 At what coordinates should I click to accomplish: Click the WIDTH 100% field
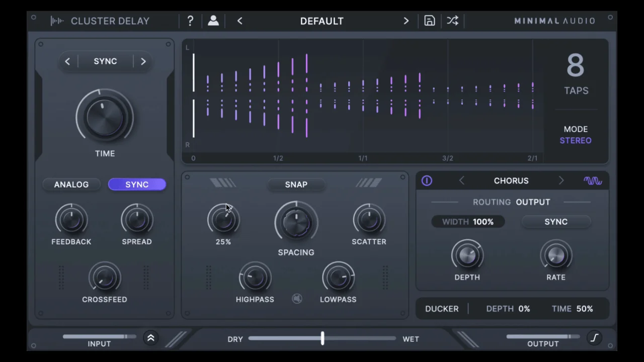[x=468, y=222]
